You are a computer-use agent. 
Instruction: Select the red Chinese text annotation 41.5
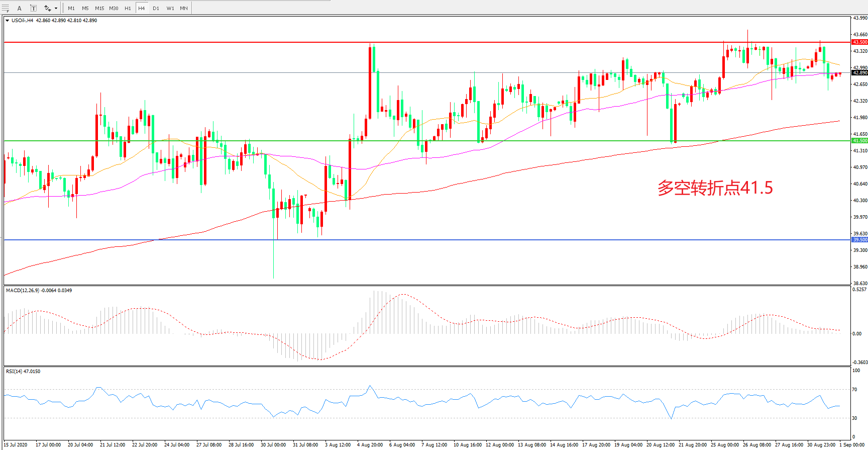click(715, 188)
